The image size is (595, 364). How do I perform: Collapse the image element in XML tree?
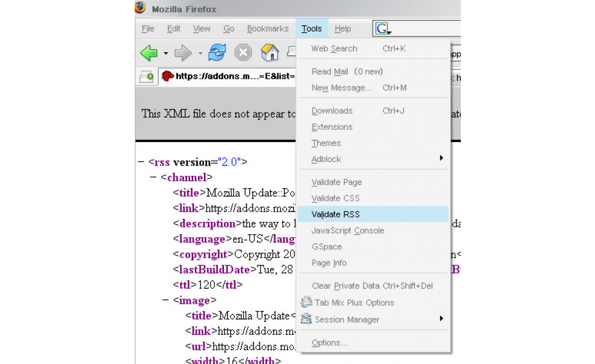pyautogui.click(x=165, y=300)
